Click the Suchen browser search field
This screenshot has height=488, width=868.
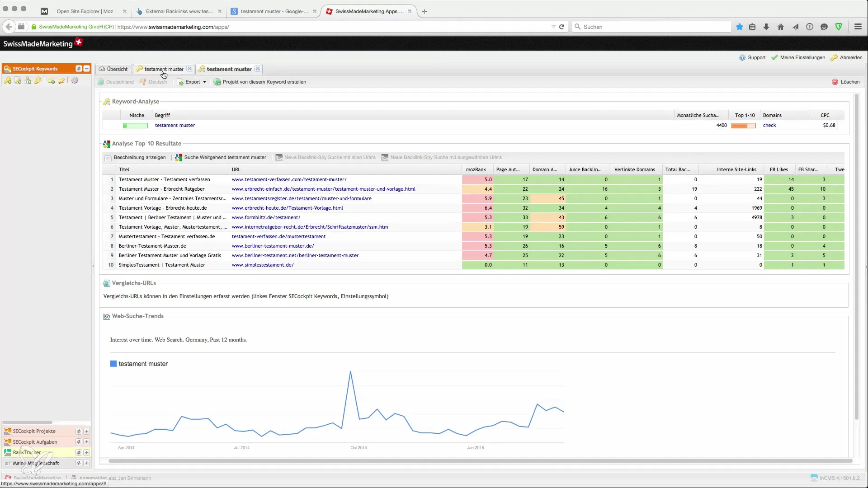[x=651, y=27]
